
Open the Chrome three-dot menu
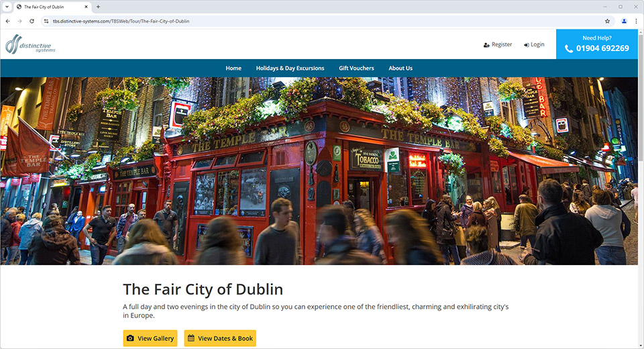[x=636, y=21]
